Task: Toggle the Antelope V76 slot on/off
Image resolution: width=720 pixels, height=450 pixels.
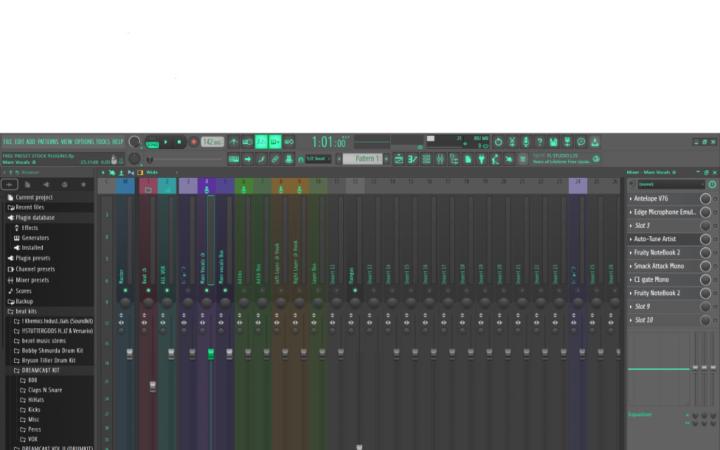Action: [705, 199]
